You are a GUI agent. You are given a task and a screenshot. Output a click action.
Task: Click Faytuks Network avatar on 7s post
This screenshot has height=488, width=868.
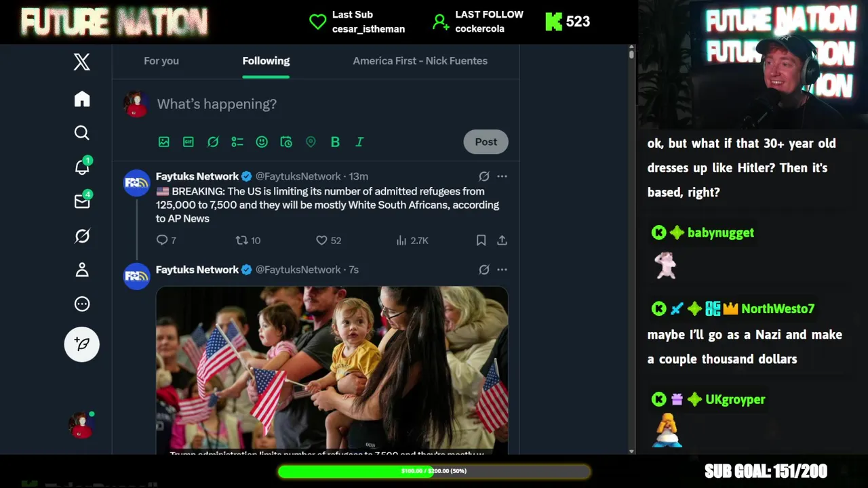(136, 277)
